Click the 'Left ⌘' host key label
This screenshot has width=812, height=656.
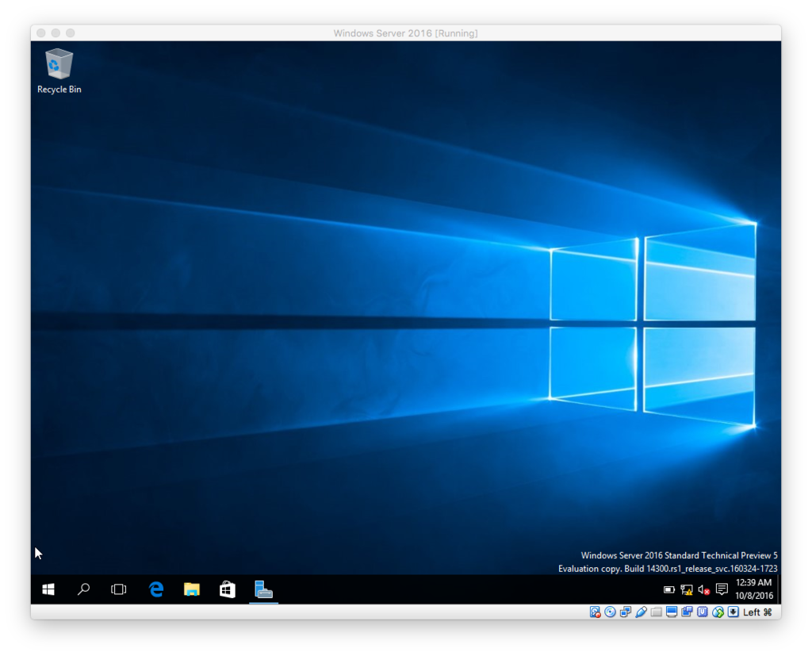(x=757, y=612)
